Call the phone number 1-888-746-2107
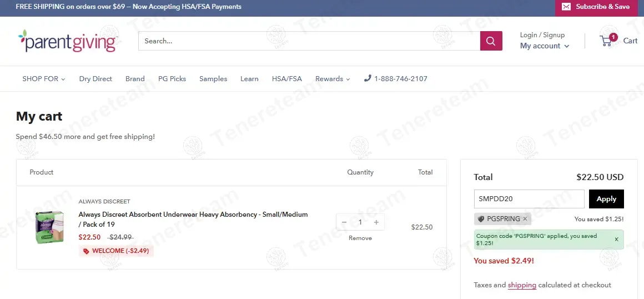644x299 pixels. (x=395, y=79)
